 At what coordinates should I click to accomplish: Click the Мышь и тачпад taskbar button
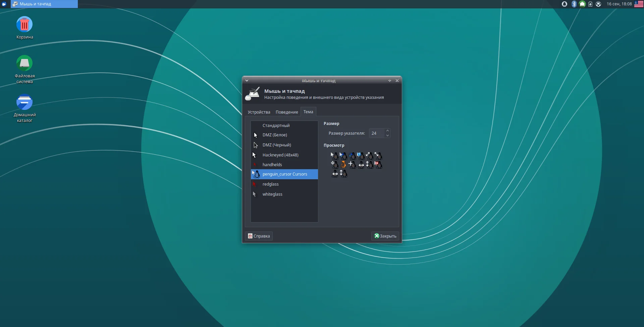coord(44,4)
